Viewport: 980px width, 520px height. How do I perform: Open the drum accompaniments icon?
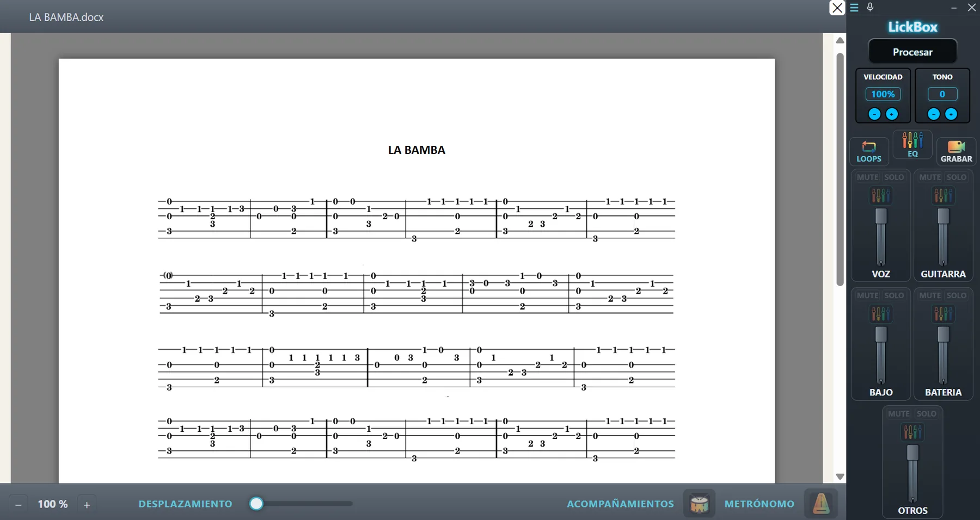pos(699,504)
